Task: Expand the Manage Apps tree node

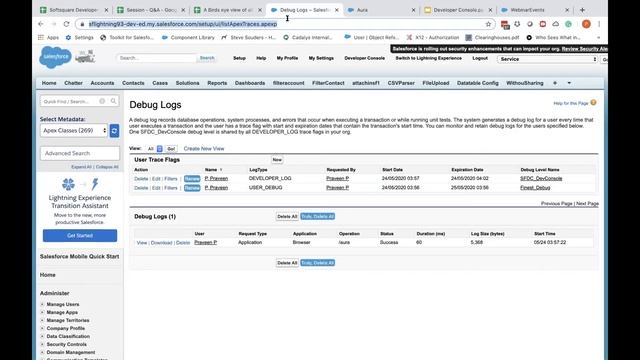Action: tap(42, 312)
